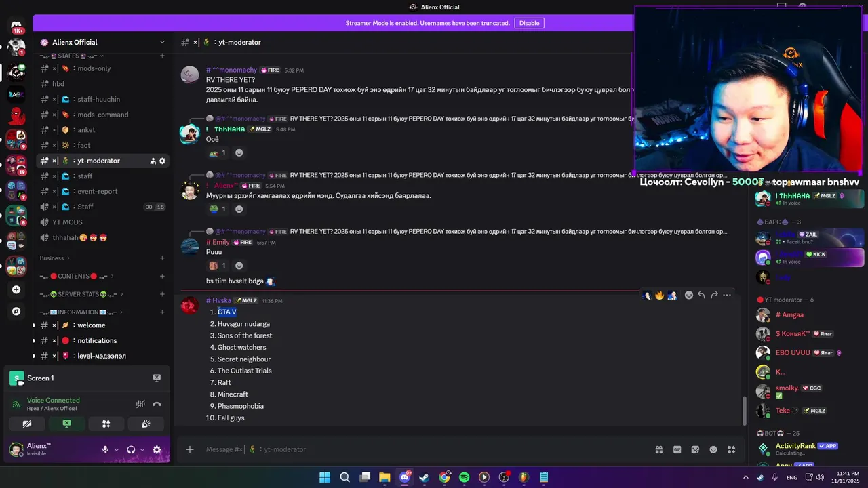Image resolution: width=868 pixels, height=488 pixels.
Task: Send a gift icon in message bar
Action: (658, 449)
